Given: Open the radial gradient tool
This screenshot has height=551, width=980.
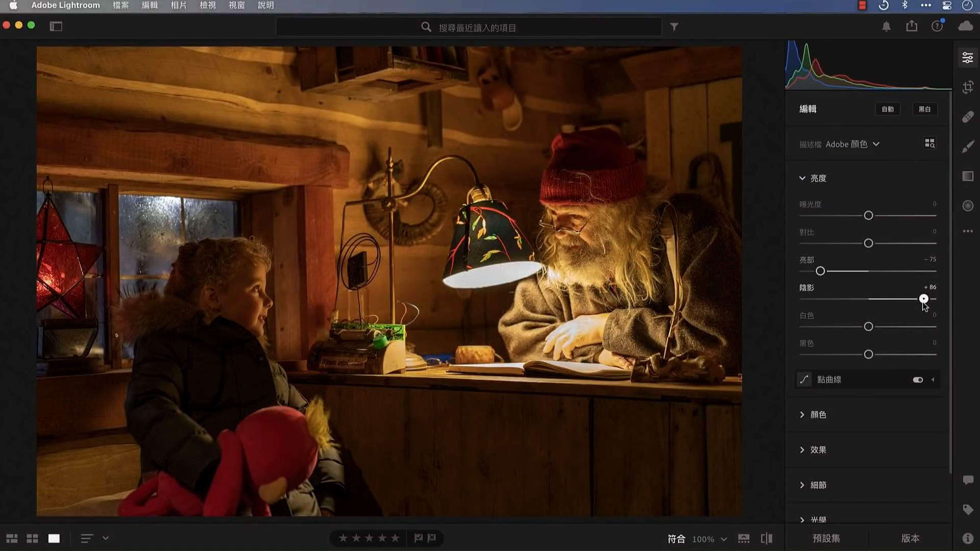Looking at the screenshot, I should tap(968, 206).
